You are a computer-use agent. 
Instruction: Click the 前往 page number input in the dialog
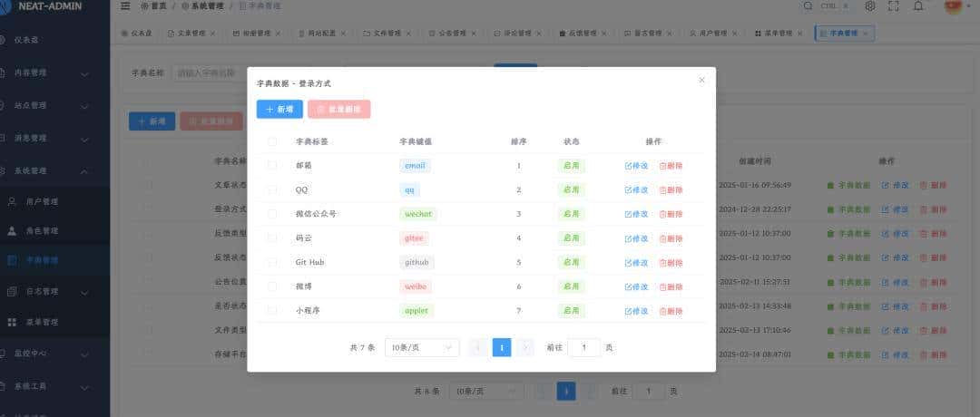(583, 348)
